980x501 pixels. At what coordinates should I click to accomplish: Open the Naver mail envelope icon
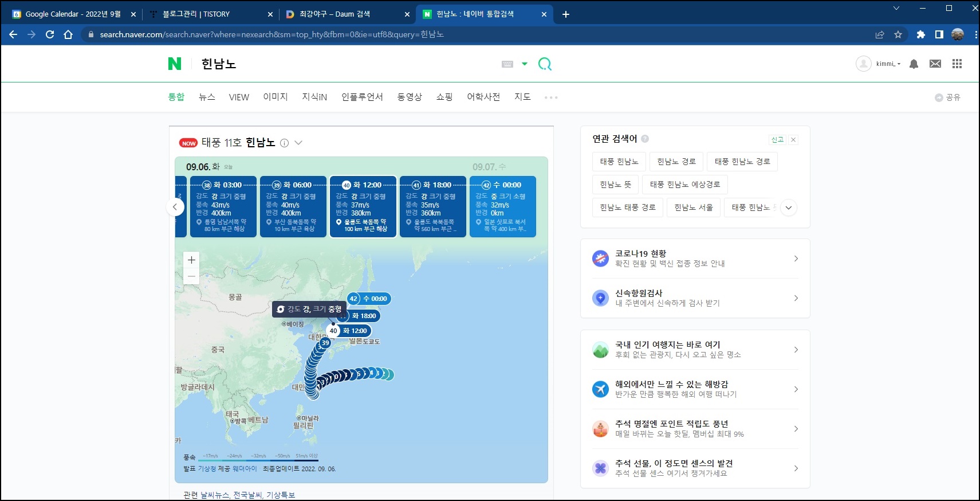(x=935, y=64)
